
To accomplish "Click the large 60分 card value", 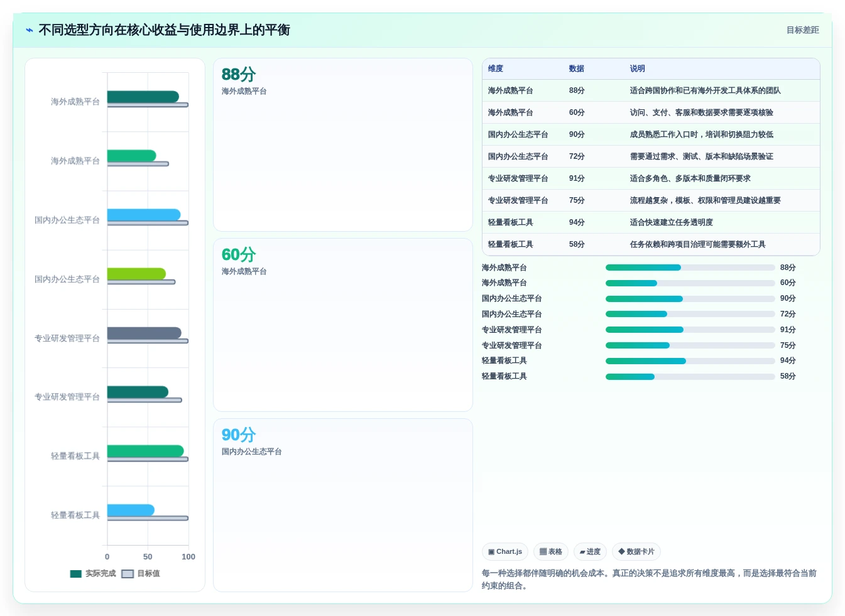I will [x=239, y=255].
